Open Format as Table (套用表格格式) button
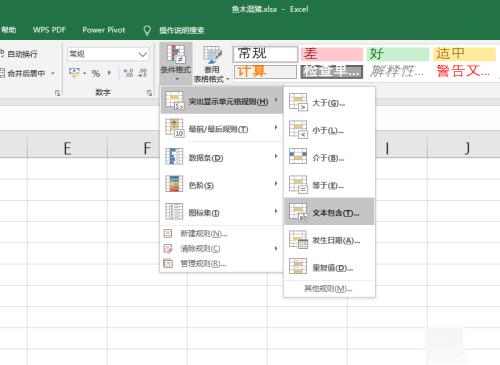Screen dimensions: 500x365 tap(212, 64)
